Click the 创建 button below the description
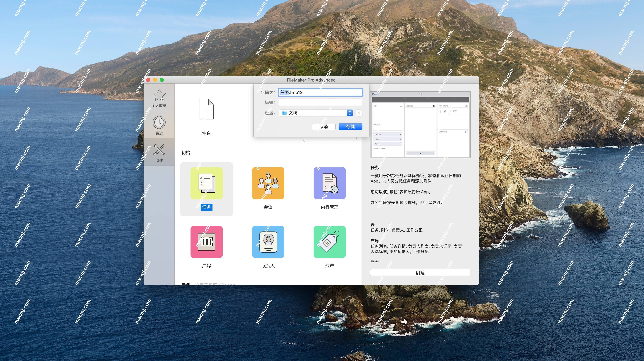This screenshot has width=644, height=361. click(x=420, y=273)
